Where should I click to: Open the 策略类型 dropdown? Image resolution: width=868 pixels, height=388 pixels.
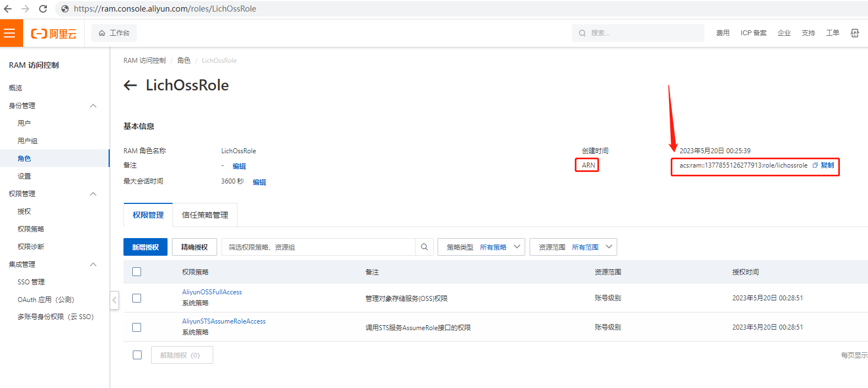[x=481, y=247]
